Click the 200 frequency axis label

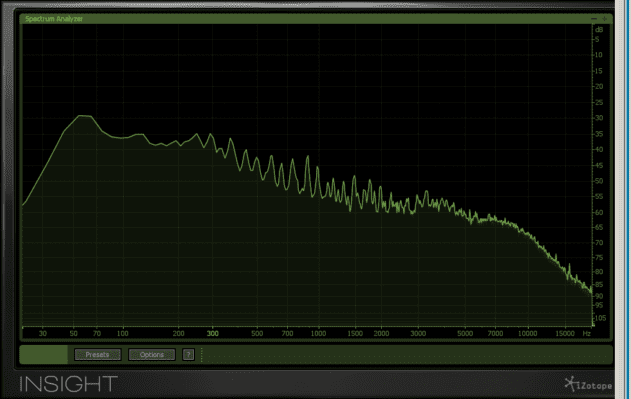pyautogui.click(x=178, y=333)
